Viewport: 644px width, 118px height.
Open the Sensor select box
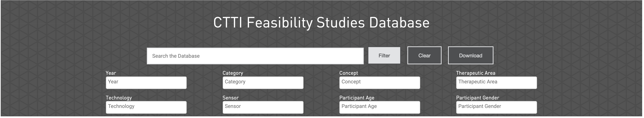(x=263, y=107)
